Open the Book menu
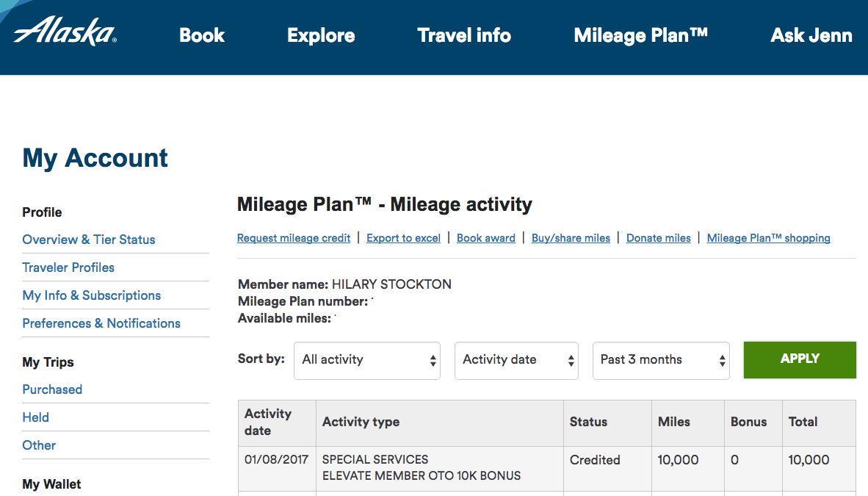 pyautogui.click(x=201, y=35)
